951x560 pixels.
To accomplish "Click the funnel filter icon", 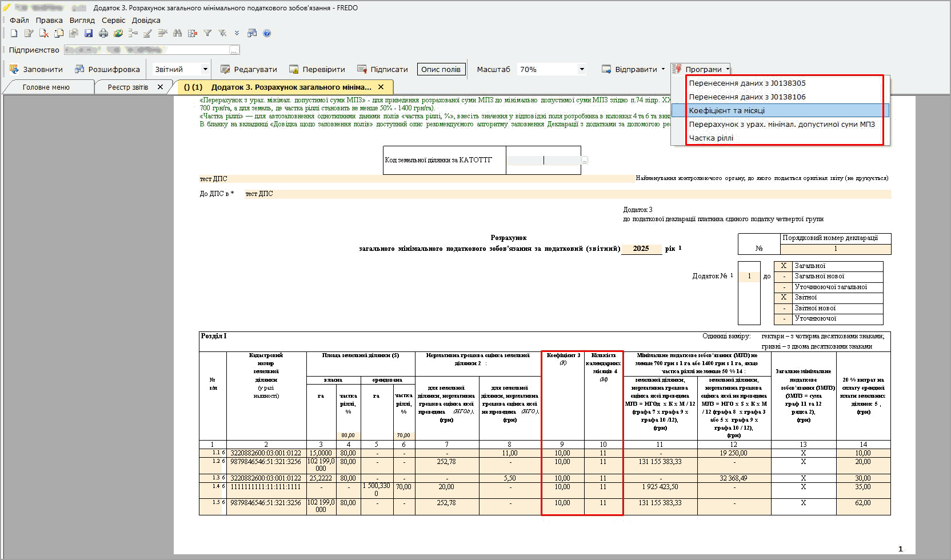I will click(x=207, y=33).
